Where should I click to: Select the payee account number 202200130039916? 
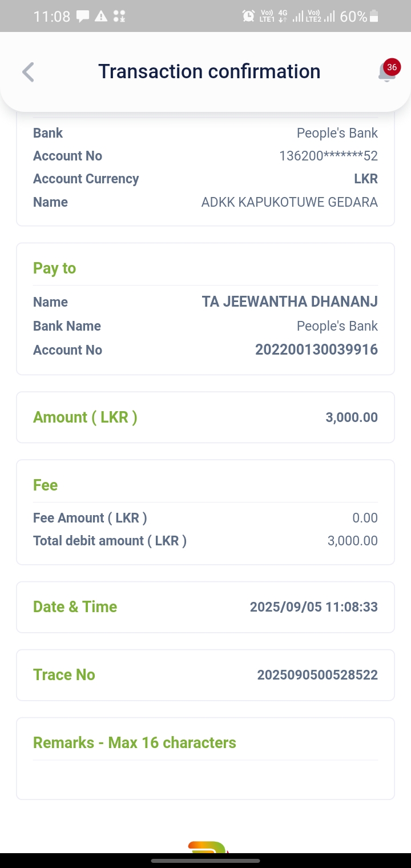[x=316, y=349]
